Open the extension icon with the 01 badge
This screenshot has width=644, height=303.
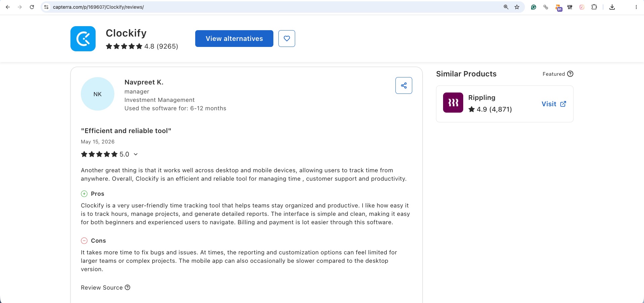click(x=558, y=7)
